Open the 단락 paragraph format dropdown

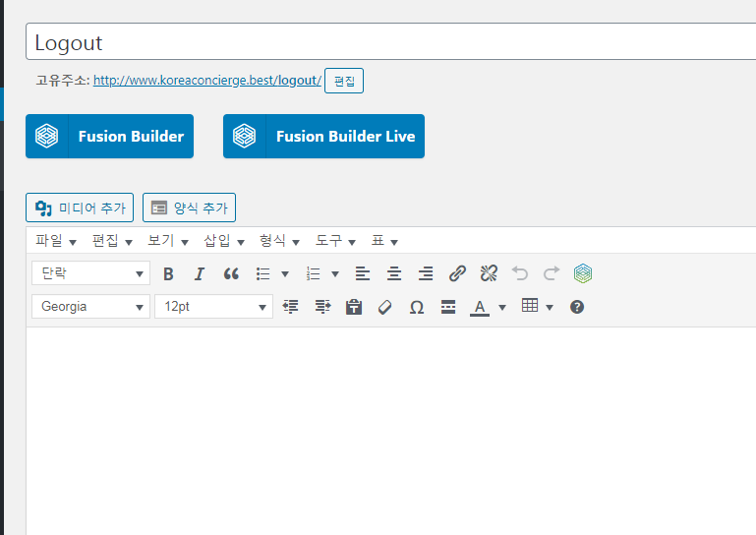point(91,273)
